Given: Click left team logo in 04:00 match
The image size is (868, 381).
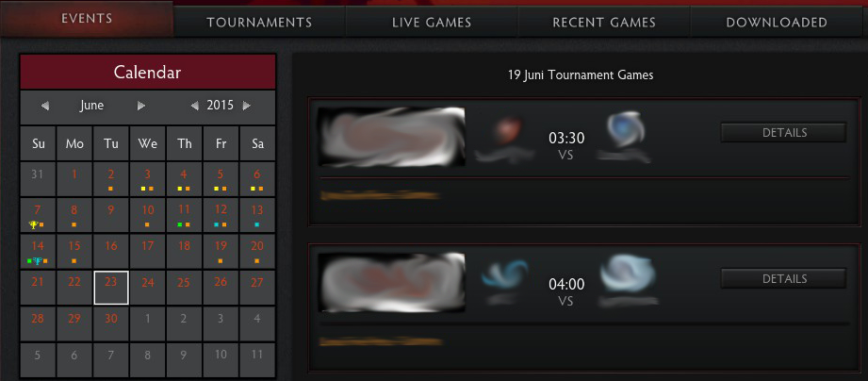Looking at the screenshot, I should coord(504,274).
